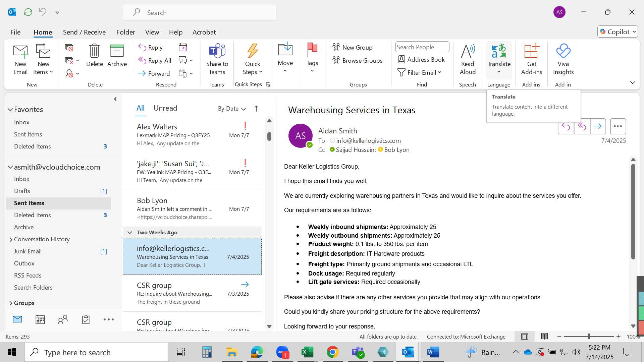Click Forward arrow in reading pane

coord(598,126)
